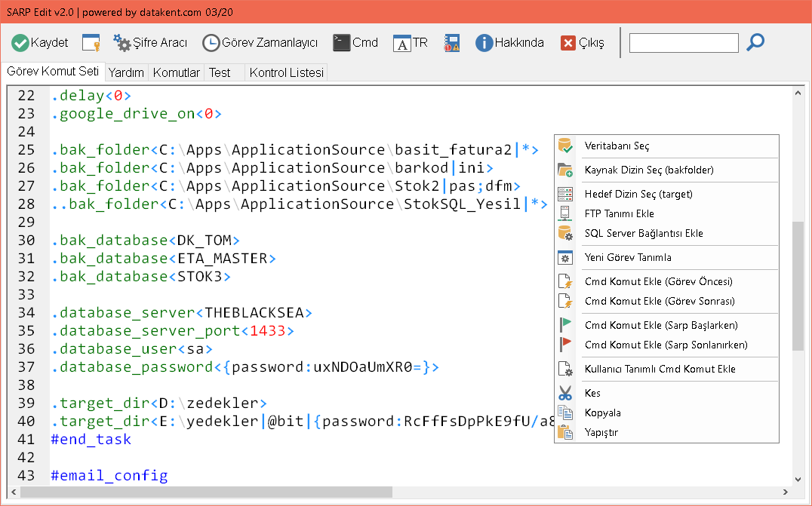812x506 pixels.
Task: Choose Cmd Komut Ekle (Sarp Sonlanırken)
Action: coord(666,345)
